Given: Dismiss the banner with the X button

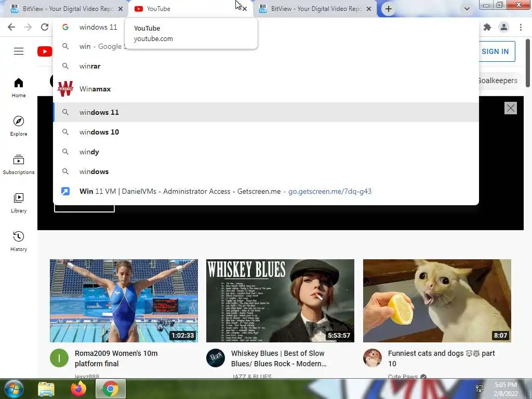Looking at the screenshot, I should (511, 108).
